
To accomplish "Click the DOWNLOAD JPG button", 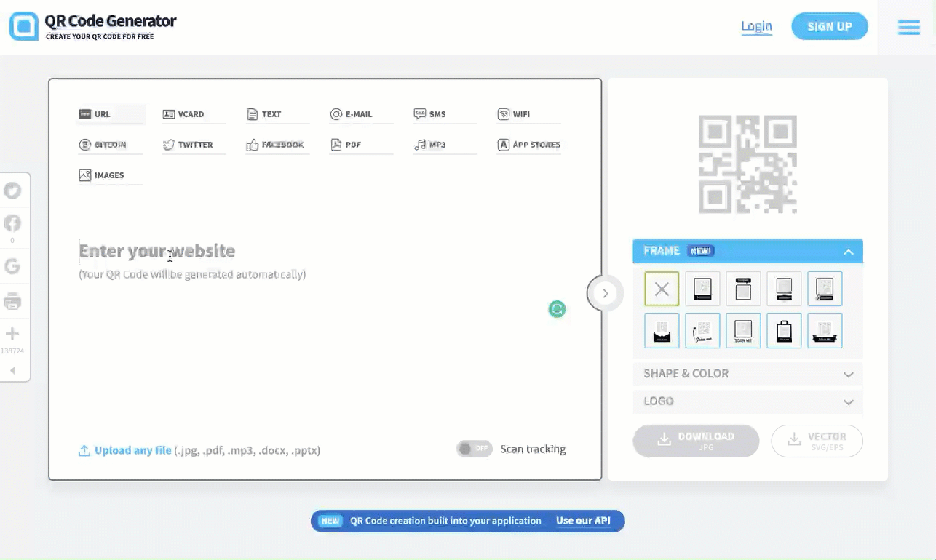I will tap(696, 441).
